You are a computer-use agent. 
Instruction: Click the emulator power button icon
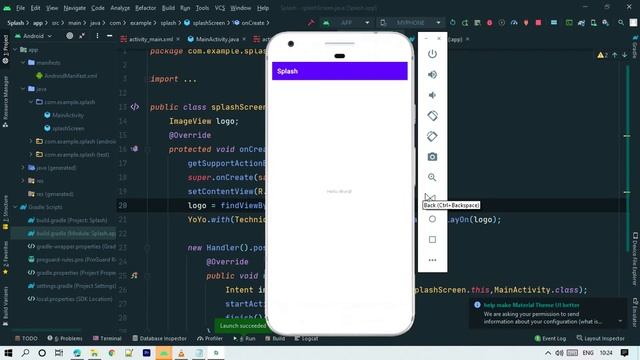click(432, 54)
